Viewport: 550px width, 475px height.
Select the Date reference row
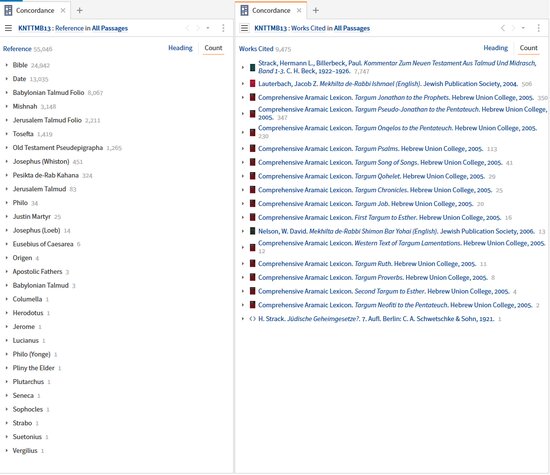click(x=31, y=79)
